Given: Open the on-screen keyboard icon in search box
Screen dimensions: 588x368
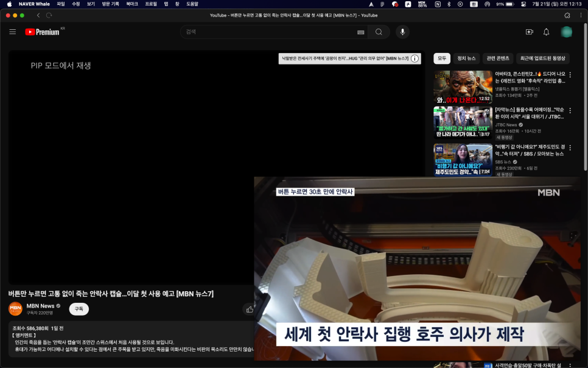Looking at the screenshot, I should pyautogui.click(x=361, y=32).
